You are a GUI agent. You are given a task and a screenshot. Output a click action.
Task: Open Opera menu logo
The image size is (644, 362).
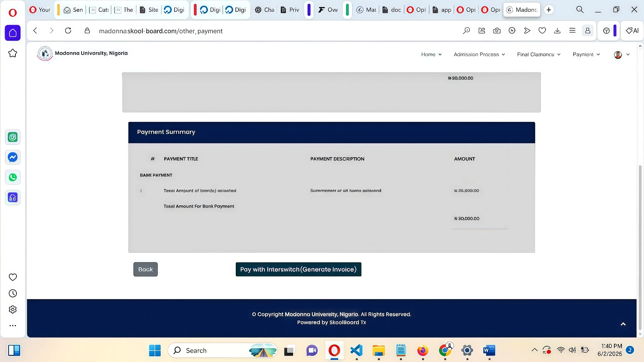click(x=13, y=13)
